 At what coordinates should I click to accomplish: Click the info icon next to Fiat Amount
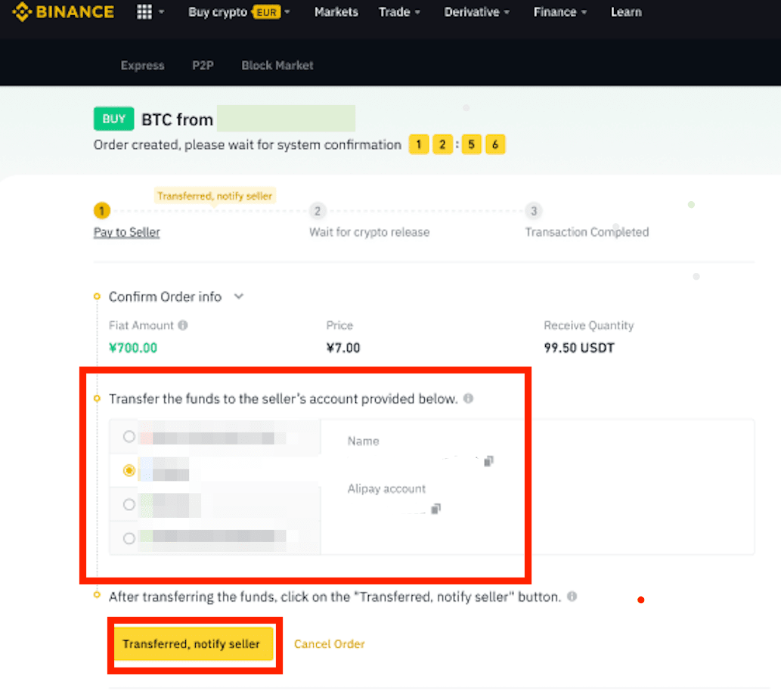pos(183,325)
